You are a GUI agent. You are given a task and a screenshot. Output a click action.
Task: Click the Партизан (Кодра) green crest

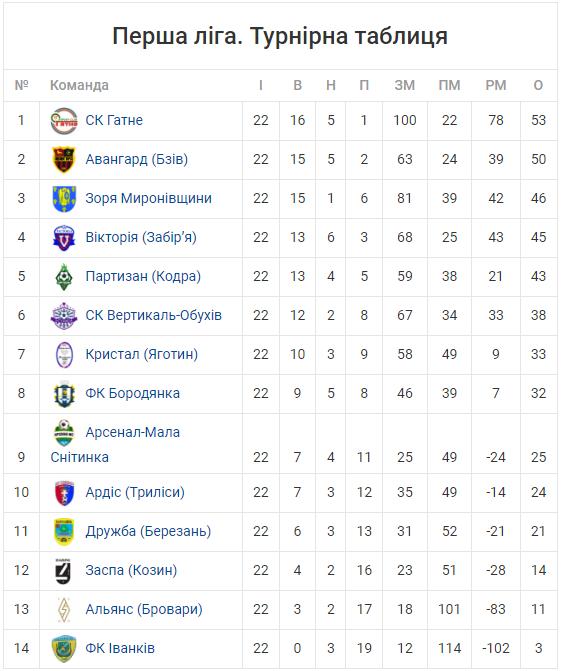(64, 277)
